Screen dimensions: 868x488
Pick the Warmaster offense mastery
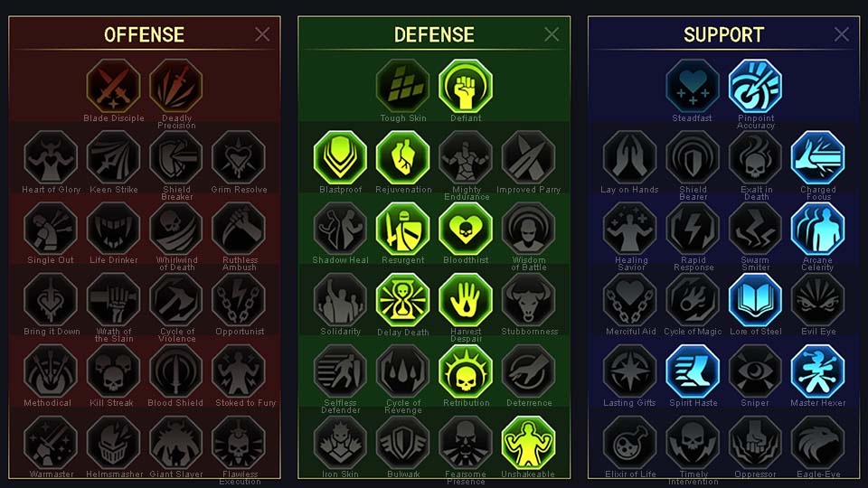pyautogui.click(x=51, y=443)
